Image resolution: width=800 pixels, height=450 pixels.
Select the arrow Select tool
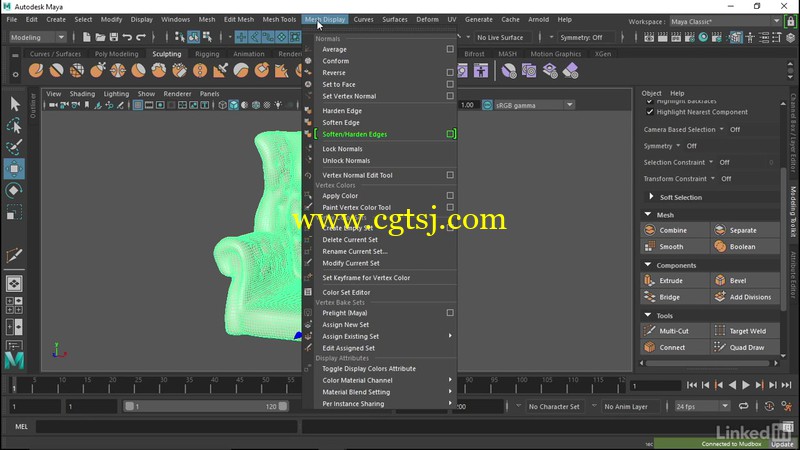pos(14,104)
